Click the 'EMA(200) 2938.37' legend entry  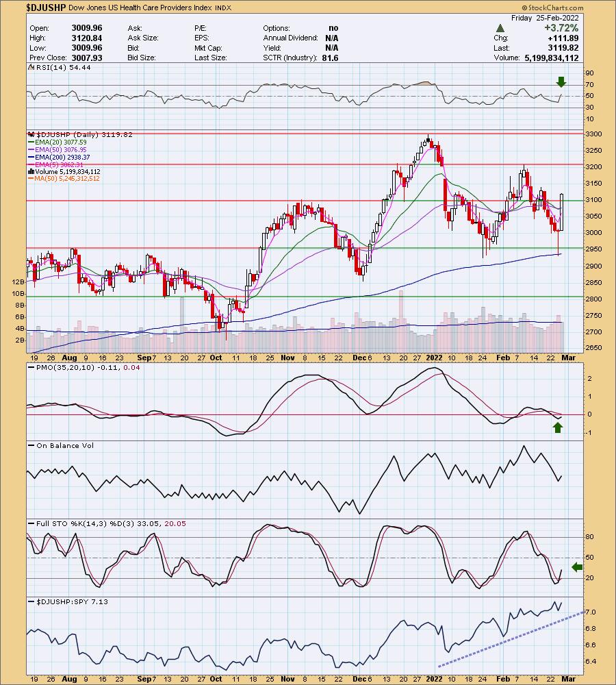62,158
